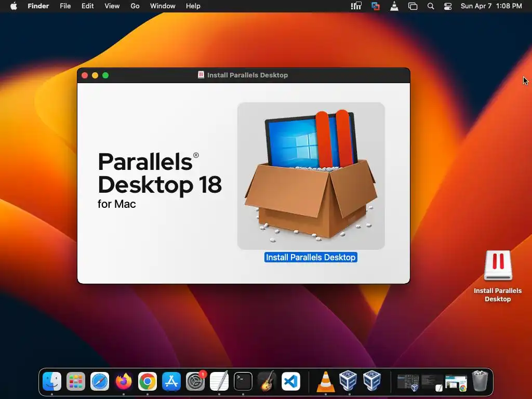Open the Edit menu
Image resolution: width=532 pixels, height=399 pixels.
(x=87, y=6)
